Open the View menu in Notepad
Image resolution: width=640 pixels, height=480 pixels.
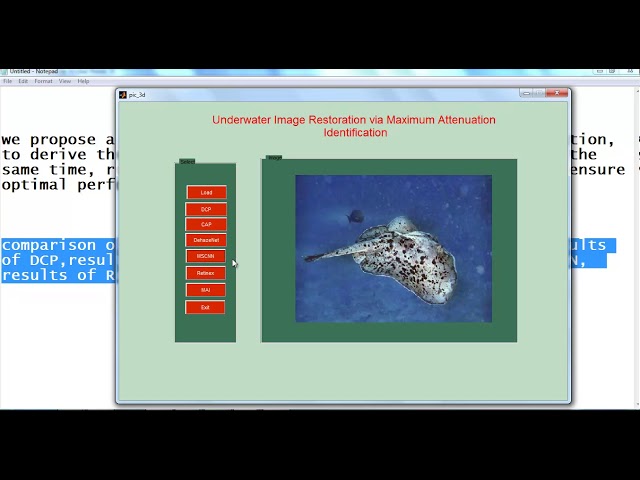(x=64, y=81)
